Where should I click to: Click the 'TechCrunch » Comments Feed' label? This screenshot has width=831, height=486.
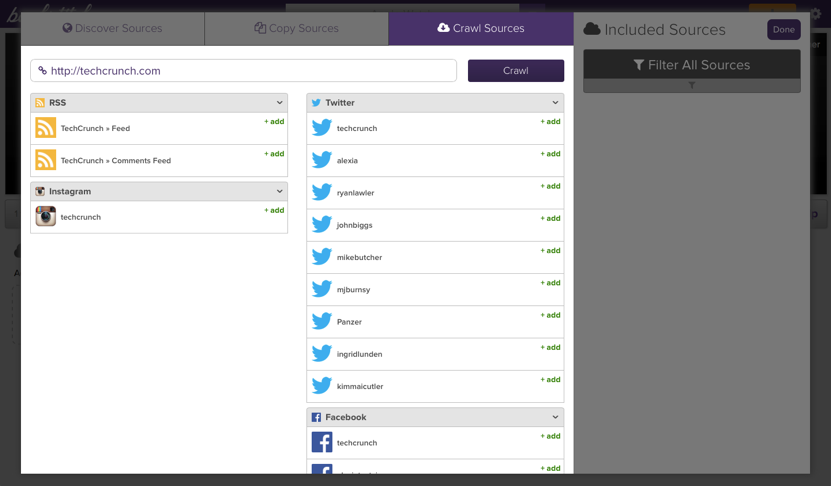point(116,161)
